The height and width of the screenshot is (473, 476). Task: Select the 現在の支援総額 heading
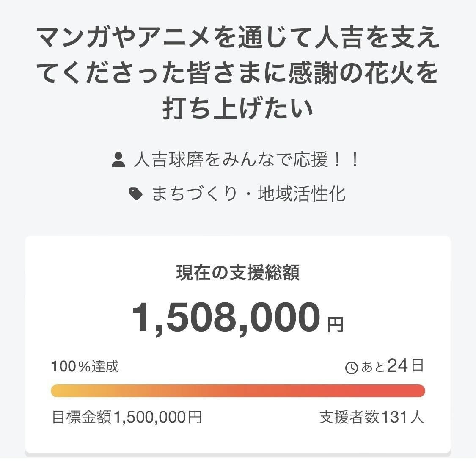click(238, 273)
